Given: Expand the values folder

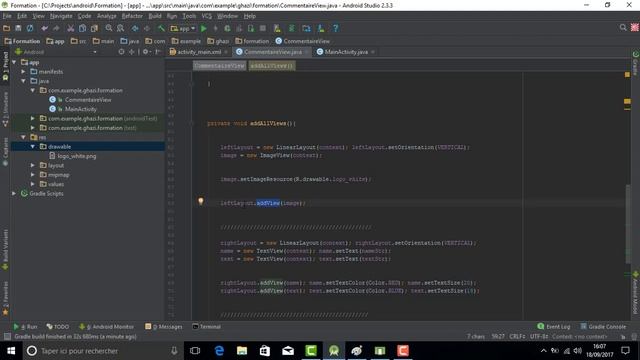Looking at the screenshot, I should click(x=33, y=184).
